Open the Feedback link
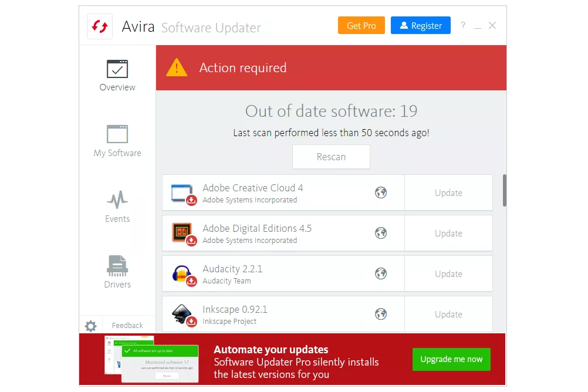The image size is (588, 392). tap(127, 326)
